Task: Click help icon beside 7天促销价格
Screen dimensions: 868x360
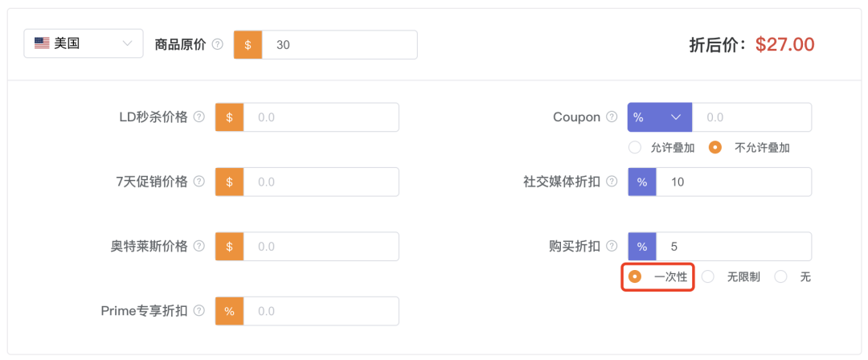Action: (199, 182)
